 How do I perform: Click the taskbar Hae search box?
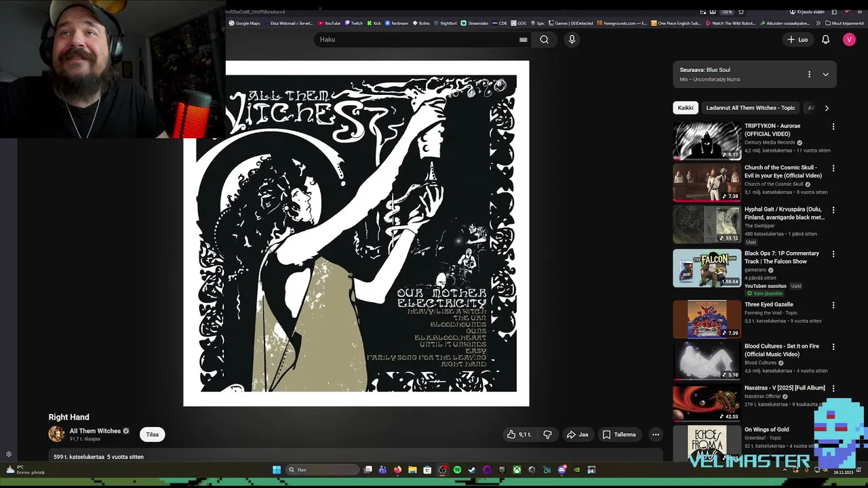click(323, 470)
